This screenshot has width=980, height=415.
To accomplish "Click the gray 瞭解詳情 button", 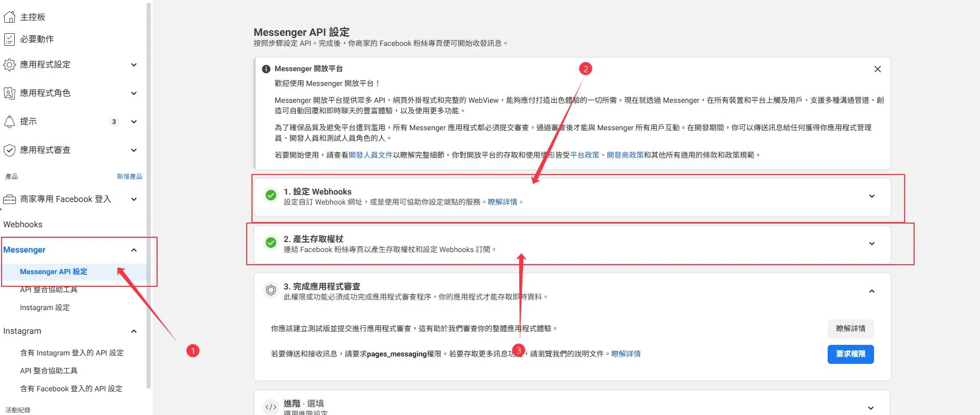I will click(x=850, y=329).
